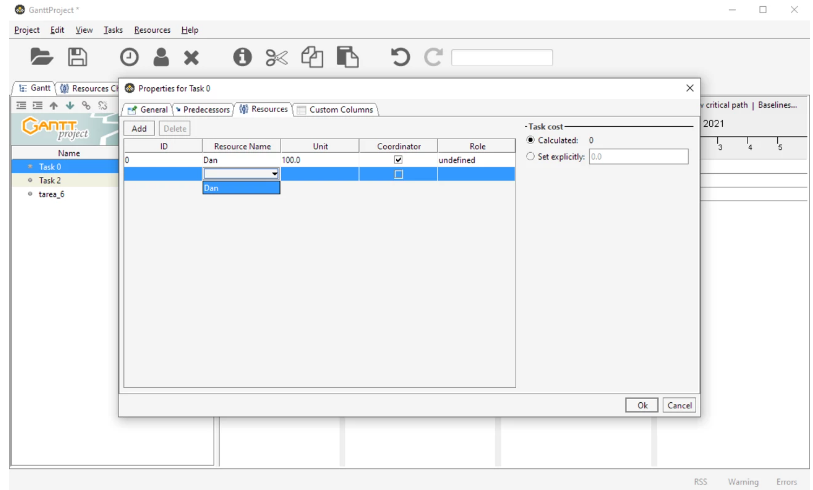Open properties with the info icon
This screenshot has width=813, height=490.
click(242, 58)
